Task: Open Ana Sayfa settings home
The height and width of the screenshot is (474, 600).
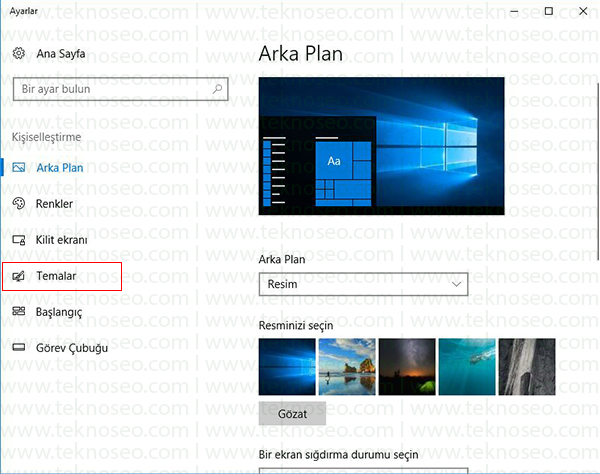Action: (61, 54)
